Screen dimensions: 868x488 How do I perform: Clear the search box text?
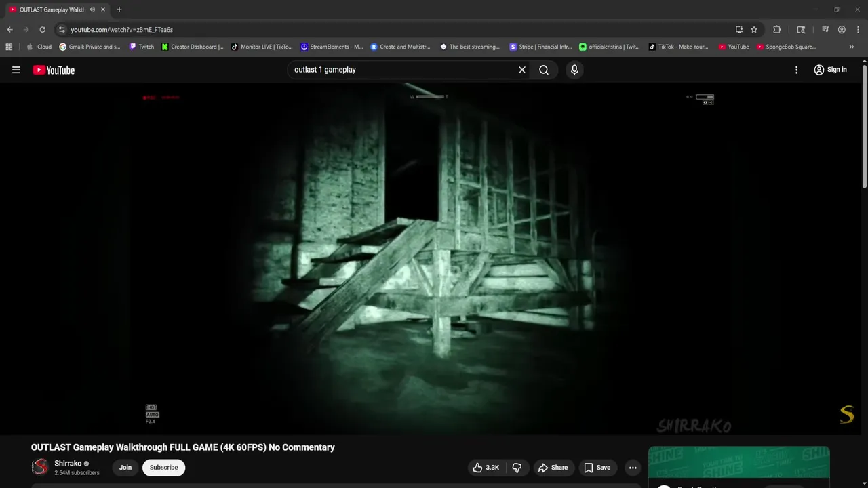[x=522, y=70]
